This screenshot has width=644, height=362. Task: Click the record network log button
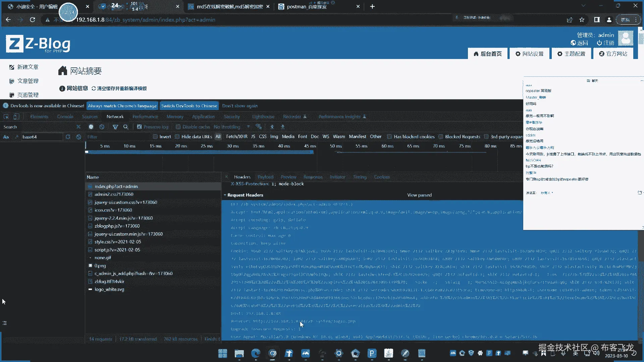[x=91, y=127]
